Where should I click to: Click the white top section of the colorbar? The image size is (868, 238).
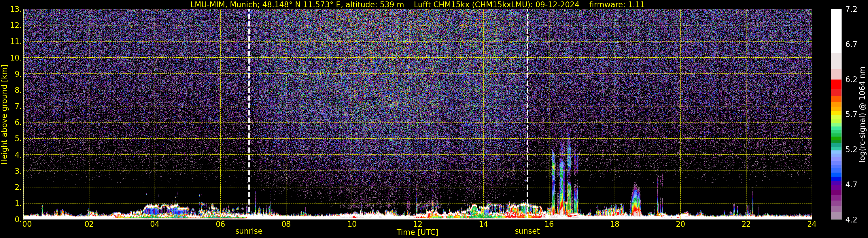(x=836, y=30)
